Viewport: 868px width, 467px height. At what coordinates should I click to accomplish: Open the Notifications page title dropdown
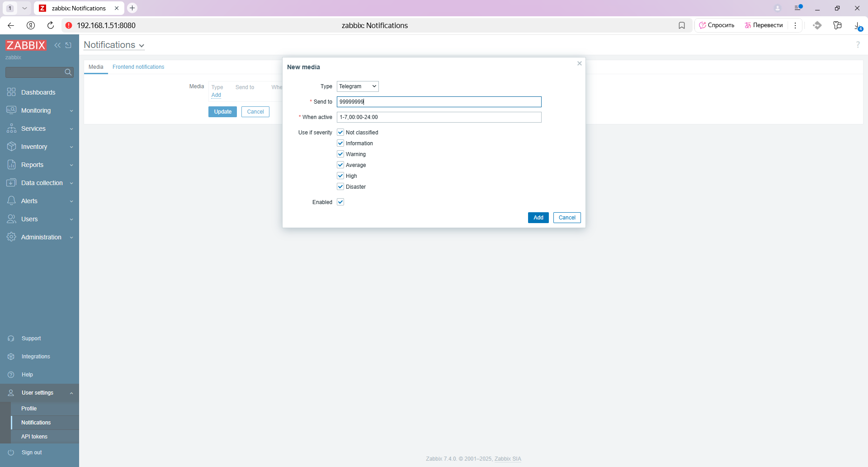pos(114,45)
